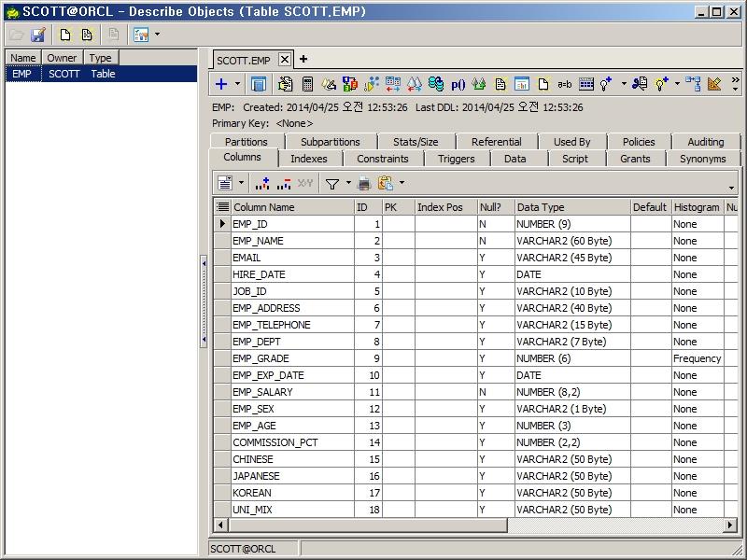Sort by the Data Type column header
Screen dimensions: 747x560
point(571,207)
